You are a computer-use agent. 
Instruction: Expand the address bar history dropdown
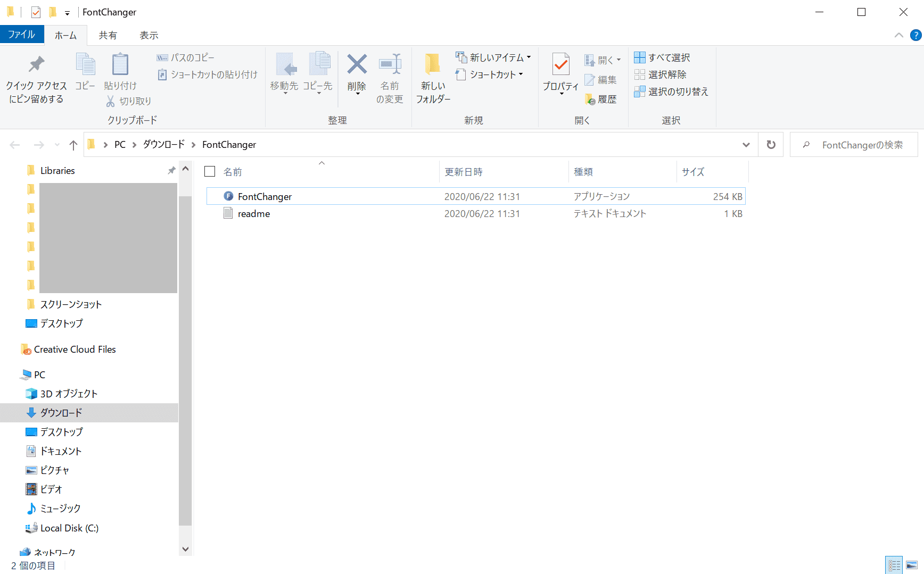[x=746, y=145]
